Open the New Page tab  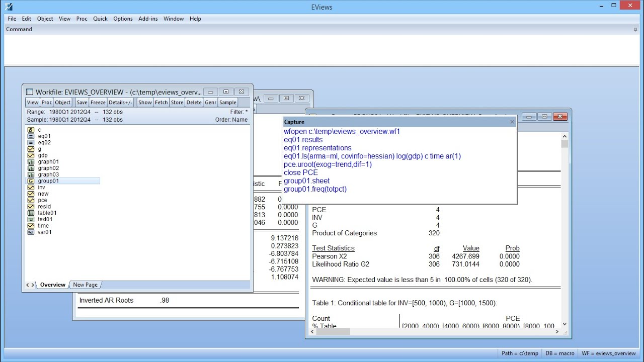pyautogui.click(x=85, y=285)
